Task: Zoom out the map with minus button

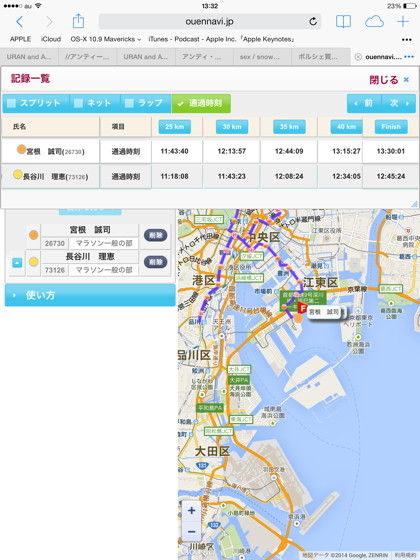Action: pos(191,532)
